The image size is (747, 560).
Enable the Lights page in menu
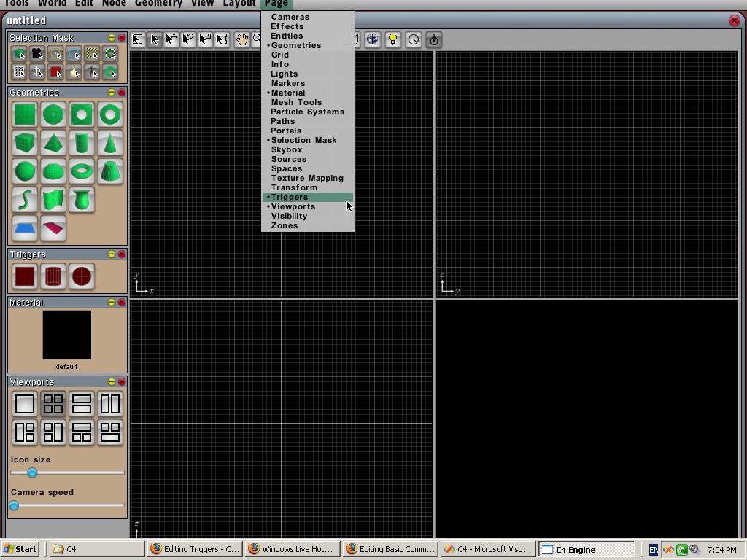285,74
